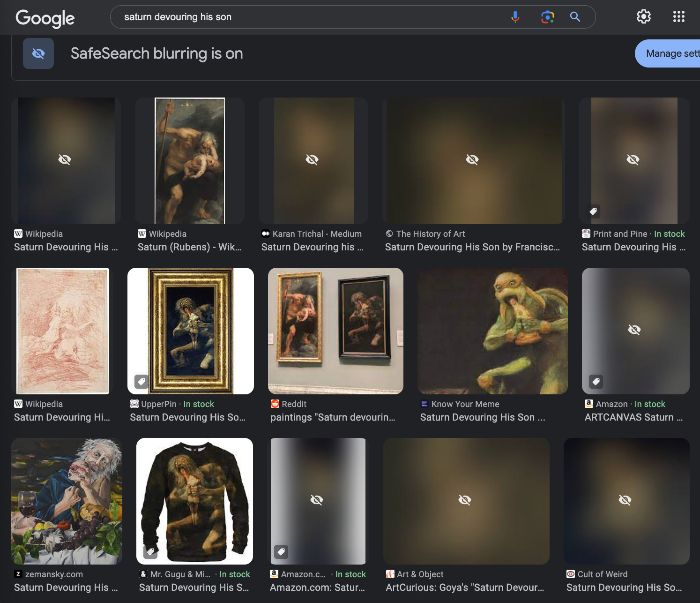Click product tag on ARTCANVAS Amazon image

point(596,382)
